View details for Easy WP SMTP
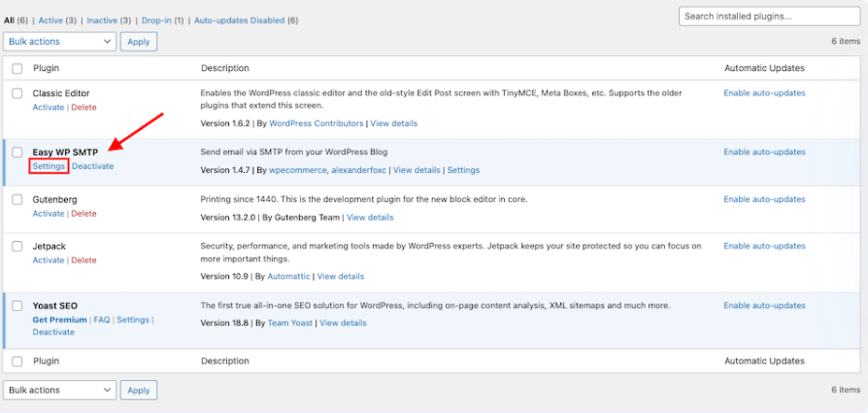868x413 pixels. pyautogui.click(x=417, y=170)
